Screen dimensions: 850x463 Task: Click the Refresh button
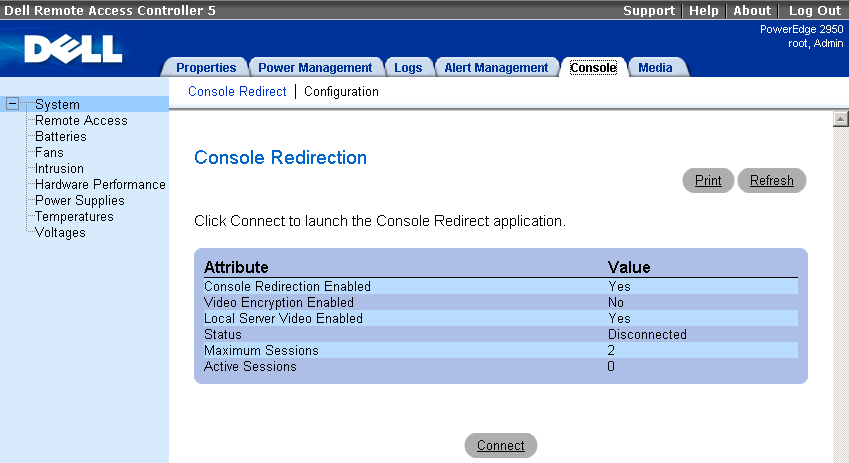pyautogui.click(x=771, y=180)
